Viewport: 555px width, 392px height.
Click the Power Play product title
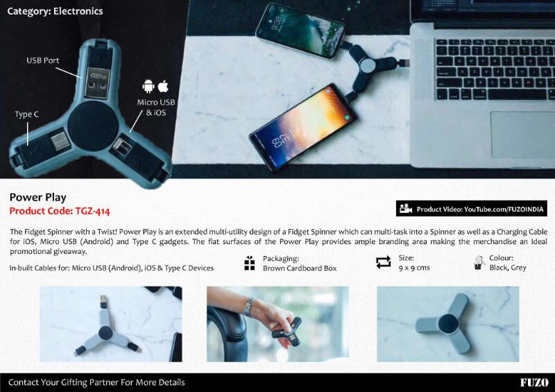(x=38, y=197)
